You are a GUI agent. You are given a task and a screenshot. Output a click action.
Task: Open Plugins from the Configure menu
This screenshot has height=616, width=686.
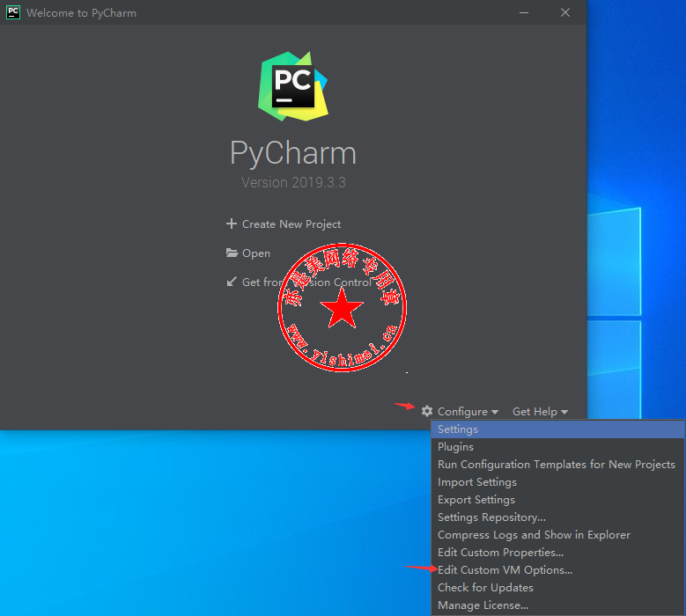pyautogui.click(x=557, y=447)
